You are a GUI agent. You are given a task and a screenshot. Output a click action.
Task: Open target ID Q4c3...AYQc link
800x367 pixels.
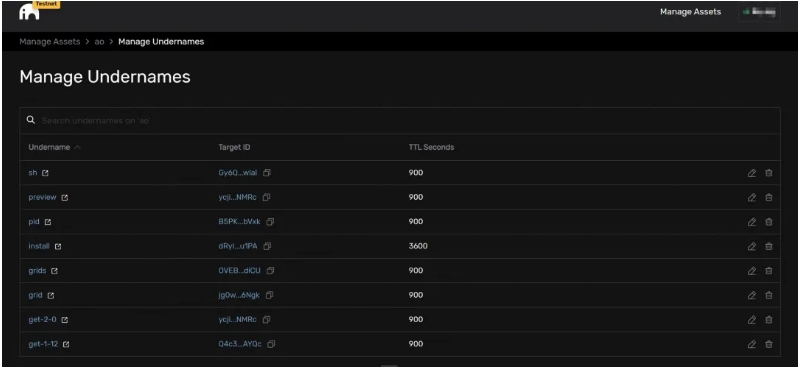click(240, 345)
